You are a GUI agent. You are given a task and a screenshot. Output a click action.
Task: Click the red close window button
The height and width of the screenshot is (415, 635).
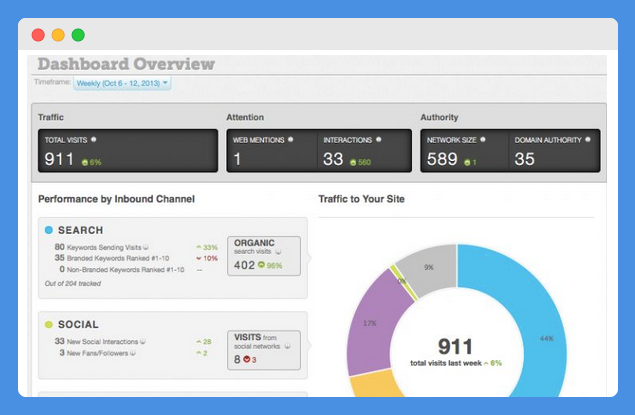(38, 35)
